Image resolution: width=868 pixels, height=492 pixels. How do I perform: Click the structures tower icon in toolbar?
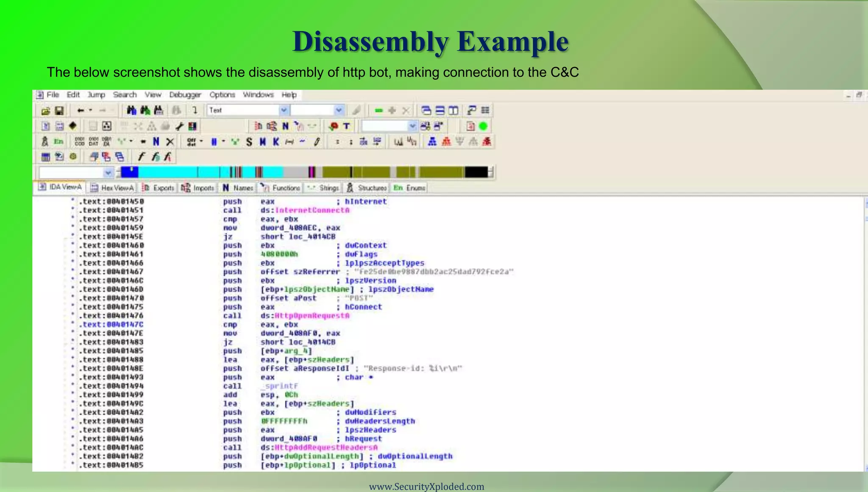point(45,142)
